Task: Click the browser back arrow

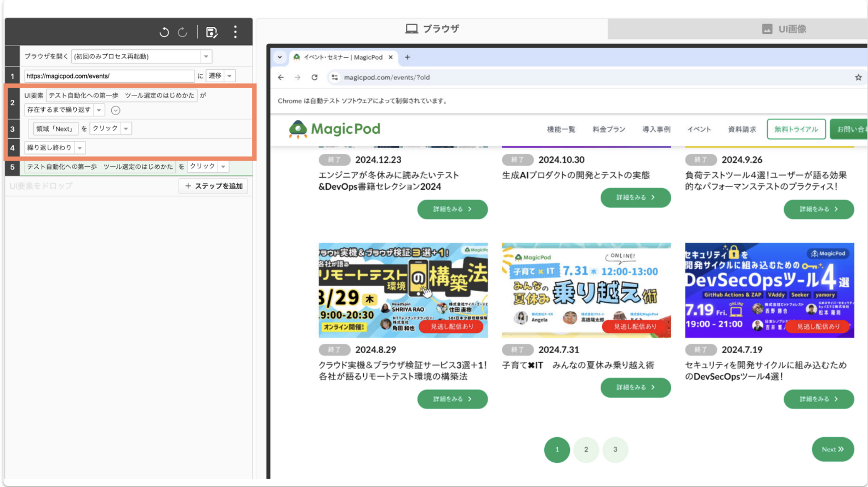Action: click(281, 77)
